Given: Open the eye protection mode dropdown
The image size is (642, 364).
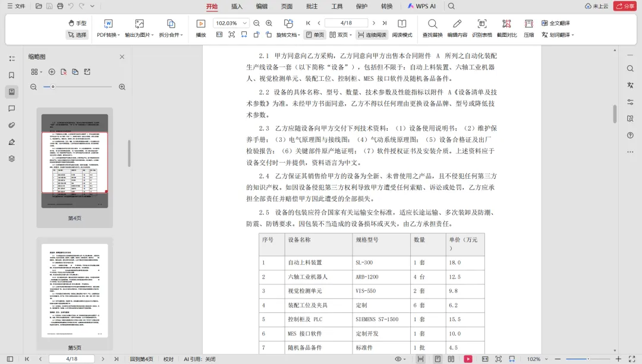Looking at the screenshot, I should click(x=400, y=359).
